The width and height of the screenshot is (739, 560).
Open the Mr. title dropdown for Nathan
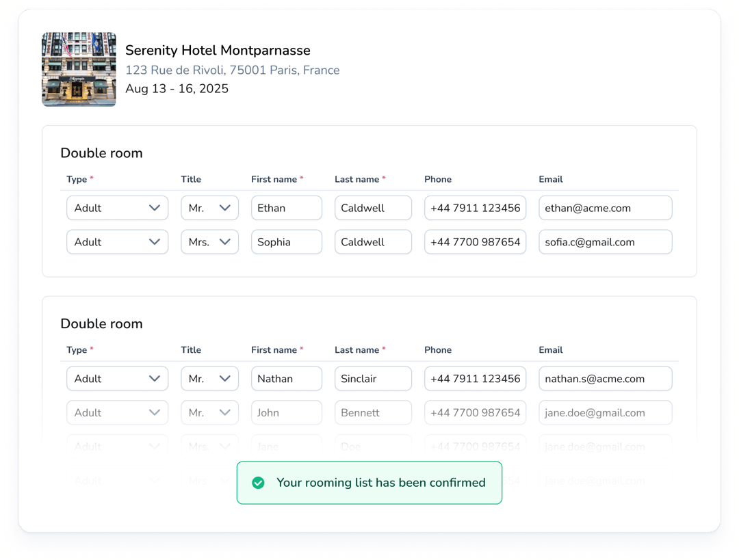tap(209, 379)
